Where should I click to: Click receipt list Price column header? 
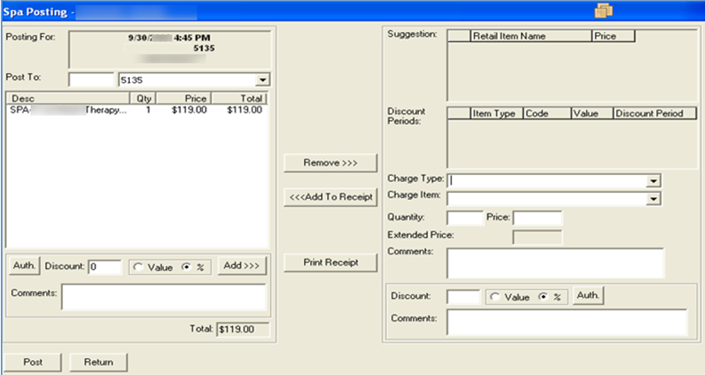(x=184, y=98)
